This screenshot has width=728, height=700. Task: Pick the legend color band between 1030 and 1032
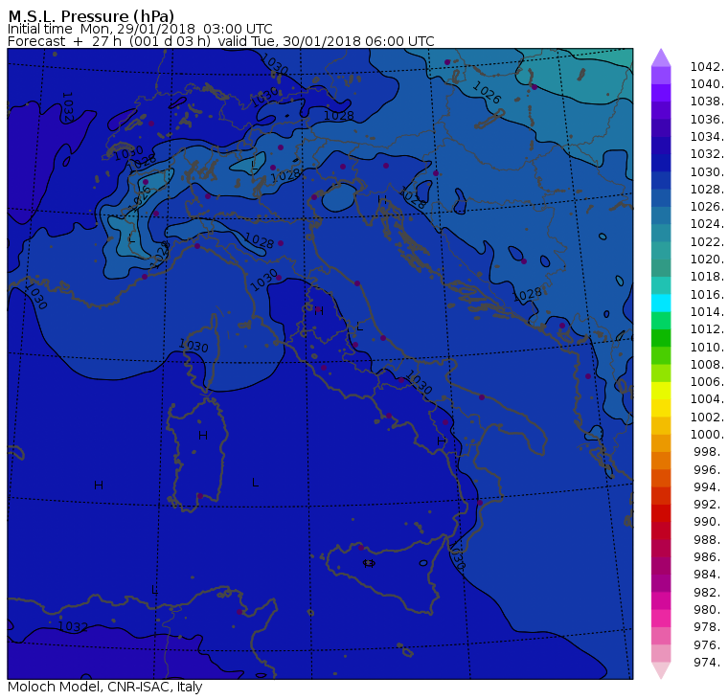click(x=661, y=163)
